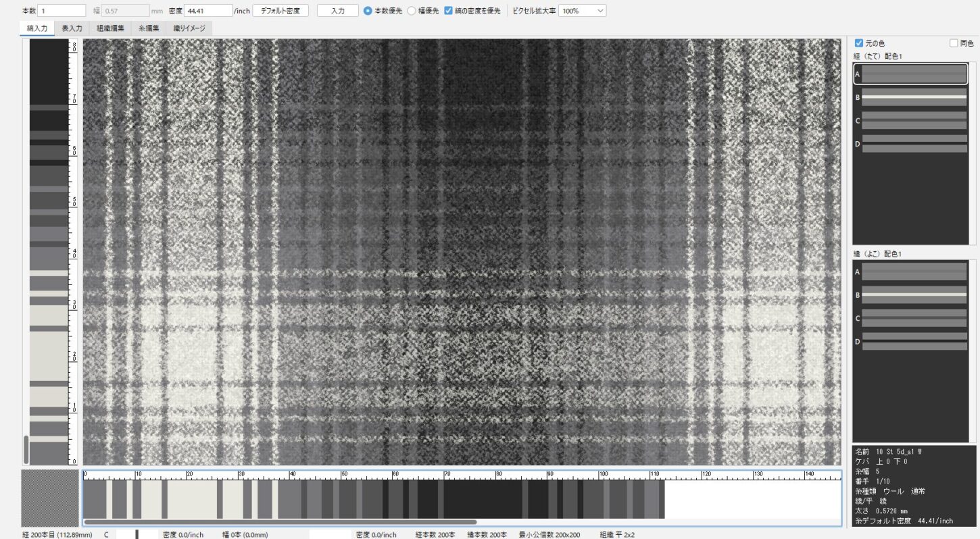980x539 pixels.
Task: Uncheck 縞の密度を優先 checkbox
Action: pyautogui.click(x=449, y=11)
